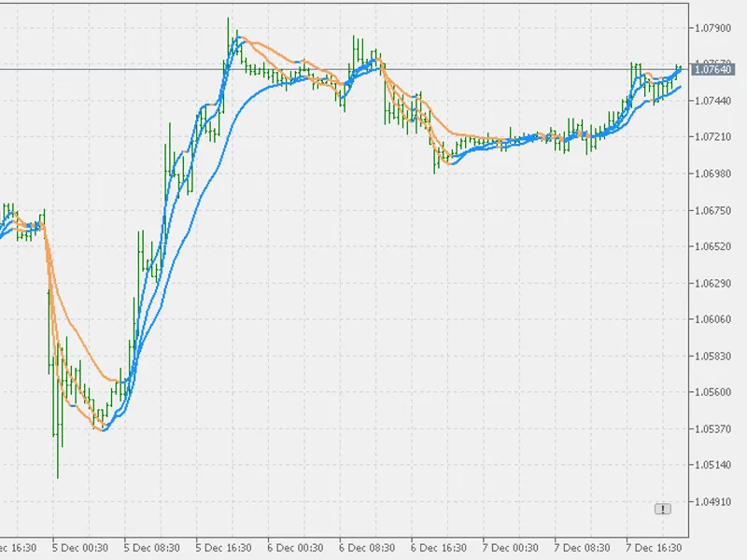
Task: Click the 5 Dec 00:30 time label
Action: click(80, 548)
